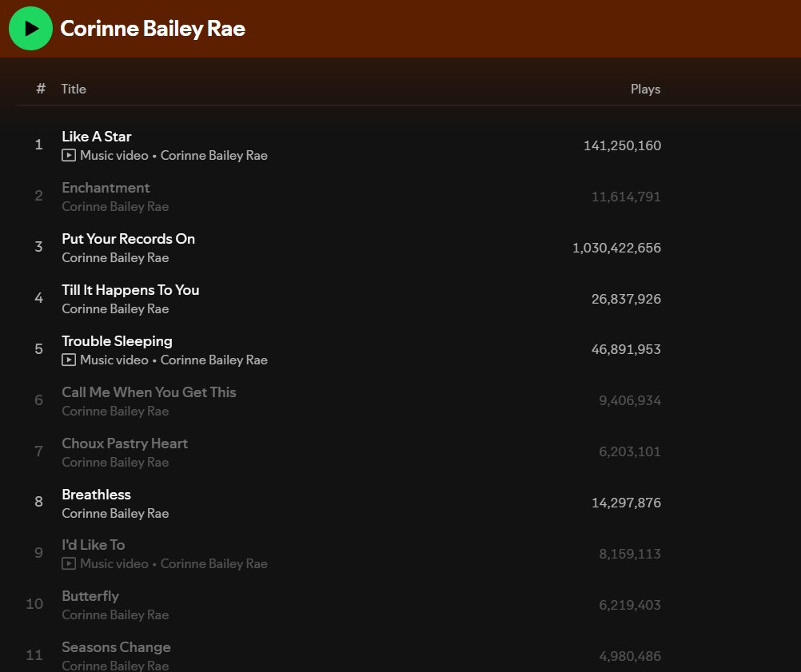This screenshot has height=672, width=801.
Task: Click track number 8 beside Breathless
Action: click(39, 502)
